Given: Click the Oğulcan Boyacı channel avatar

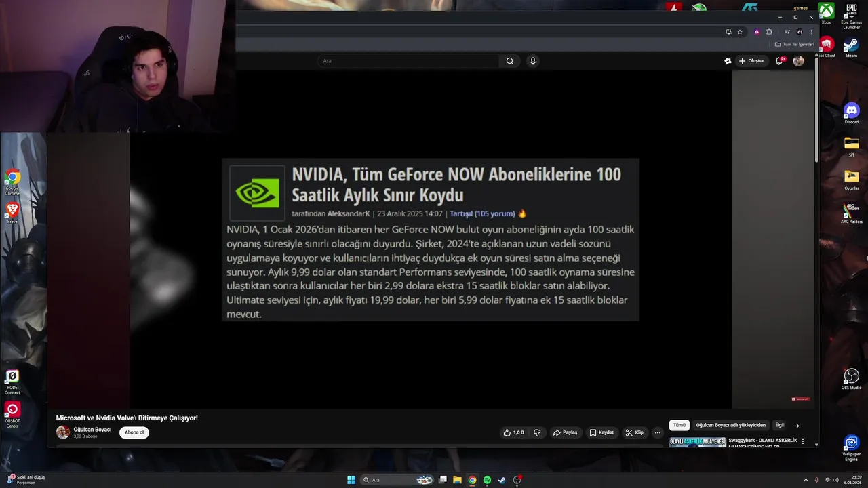Looking at the screenshot, I should coord(63,432).
